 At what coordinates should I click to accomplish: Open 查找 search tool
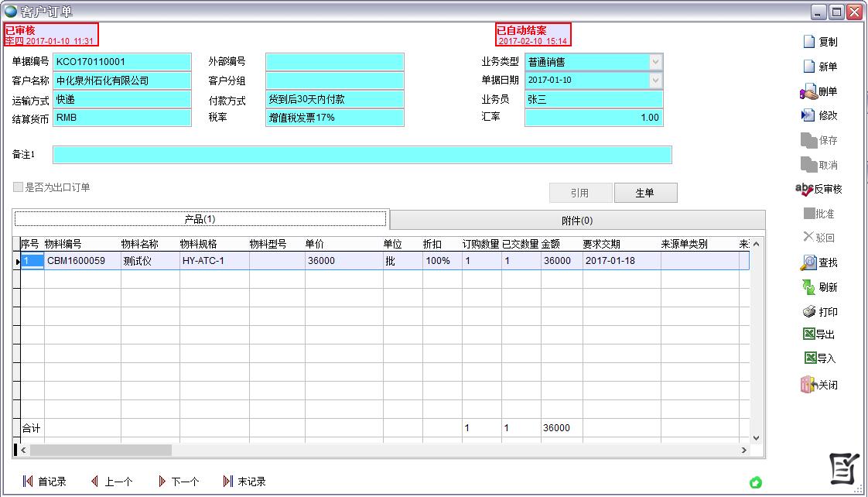[808, 263]
